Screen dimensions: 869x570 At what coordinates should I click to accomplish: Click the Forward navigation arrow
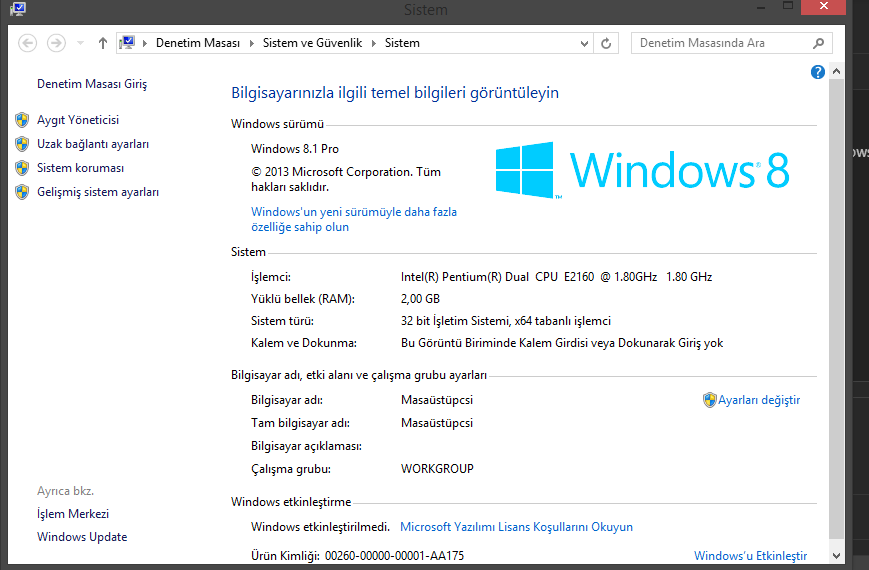(56, 43)
